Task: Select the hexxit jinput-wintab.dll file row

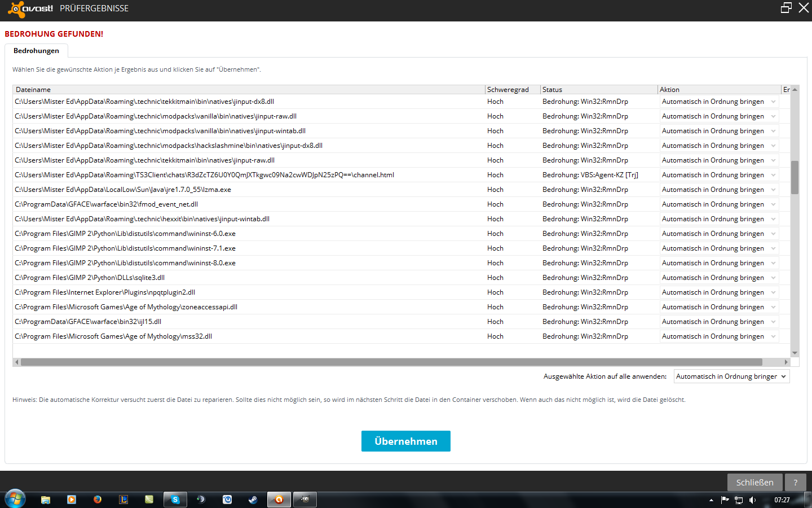Action: tap(401, 219)
